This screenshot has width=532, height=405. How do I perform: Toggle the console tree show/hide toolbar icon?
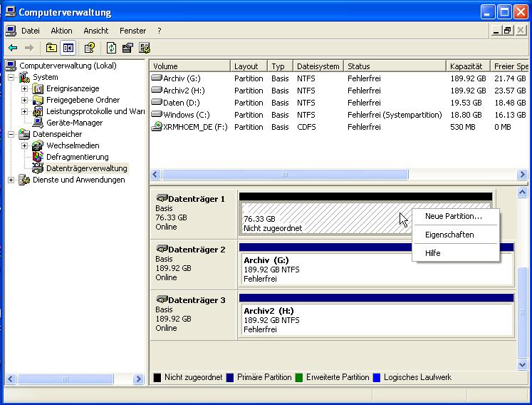[68, 48]
